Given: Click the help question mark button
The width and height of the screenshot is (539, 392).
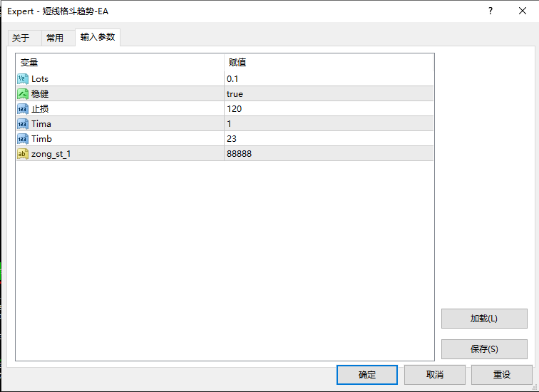Looking at the screenshot, I should point(491,11).
